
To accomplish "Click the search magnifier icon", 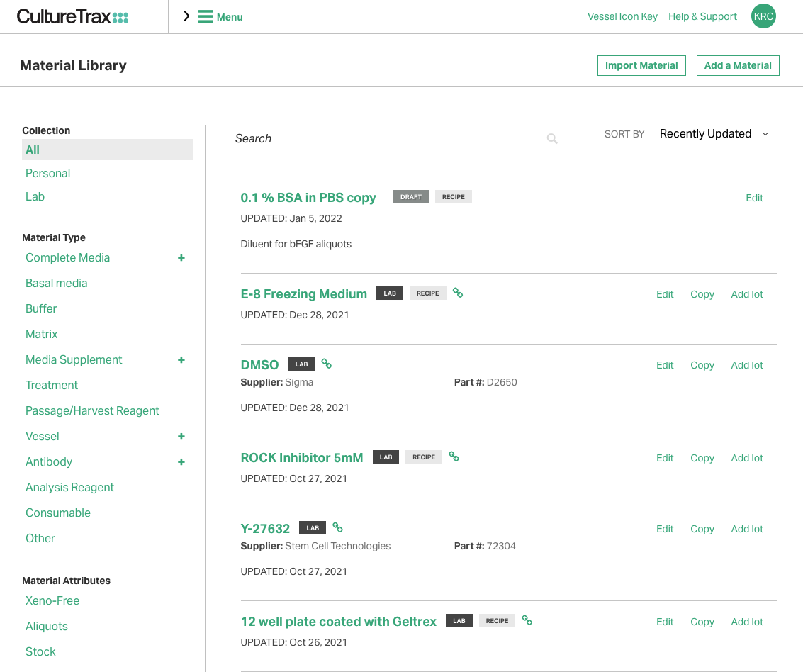I will [x=552, y=139].
